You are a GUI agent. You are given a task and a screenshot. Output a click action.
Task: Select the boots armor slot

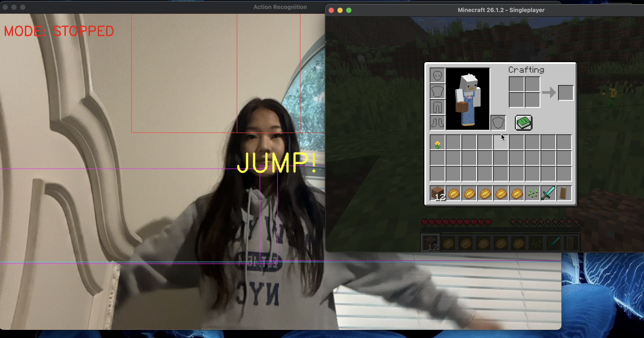[437, 123]
